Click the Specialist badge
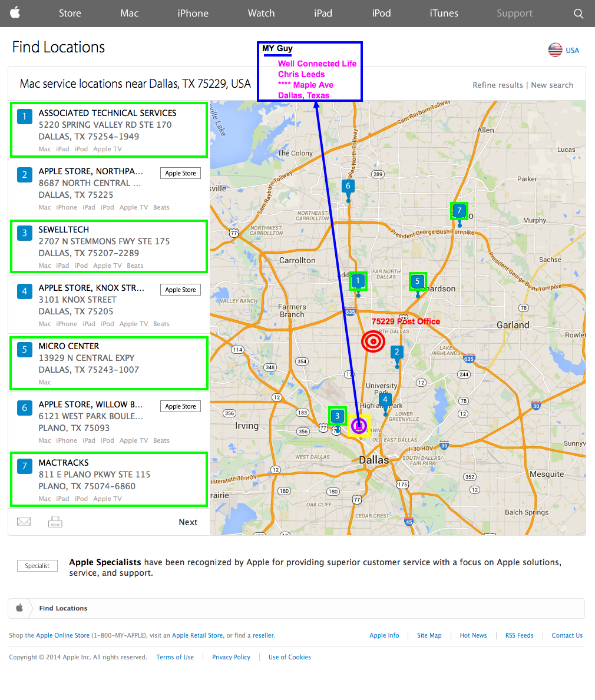The image size is (595, 700). coord(38,566)
